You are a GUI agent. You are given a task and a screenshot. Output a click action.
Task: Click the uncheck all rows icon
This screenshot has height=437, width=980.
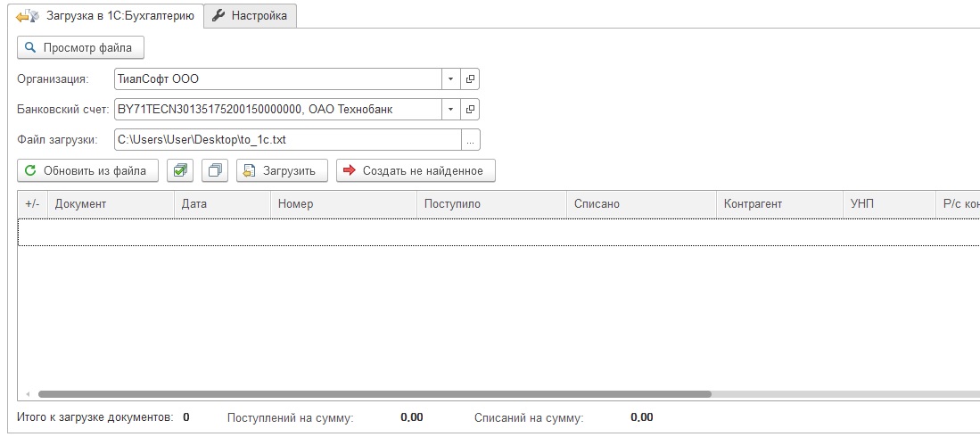[215, 170]
